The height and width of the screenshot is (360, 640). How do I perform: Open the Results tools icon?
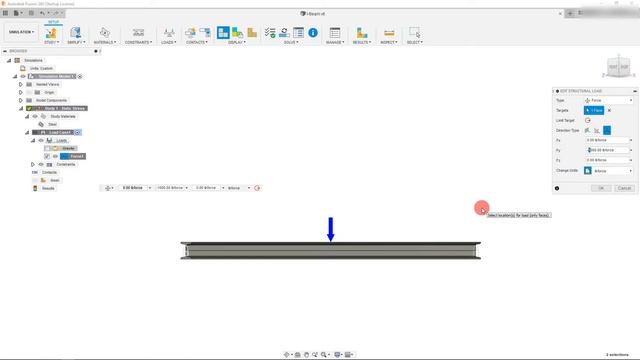tap(362, 33)
